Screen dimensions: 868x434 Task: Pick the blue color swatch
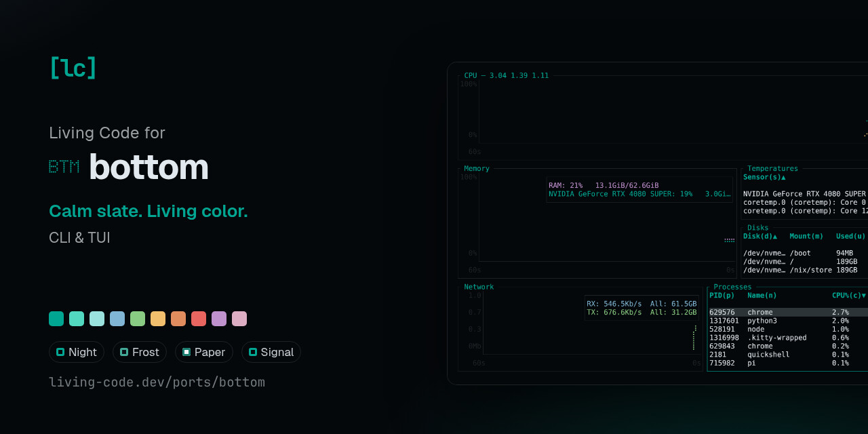[x=117, y=319]
